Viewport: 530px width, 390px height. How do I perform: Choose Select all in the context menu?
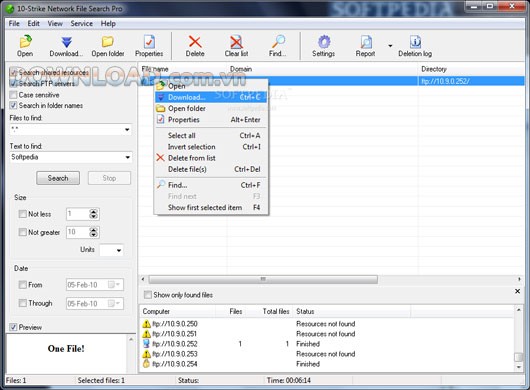[211, 136]
